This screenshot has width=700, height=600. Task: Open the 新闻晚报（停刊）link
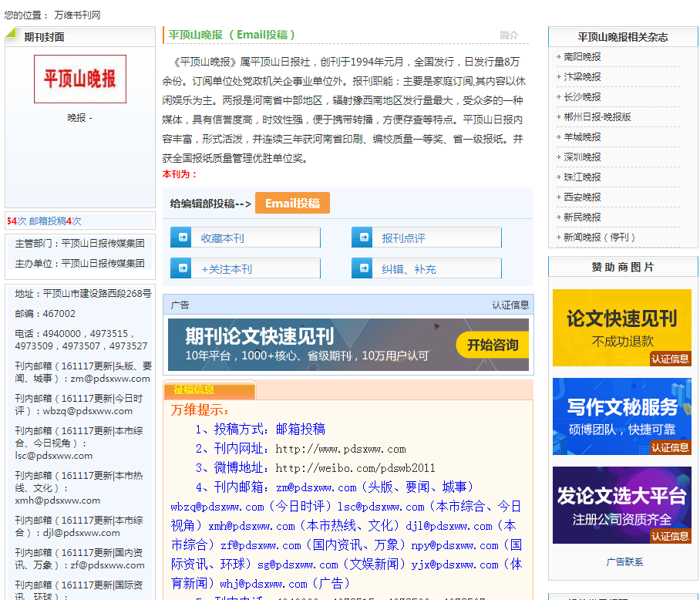[600, 238]
